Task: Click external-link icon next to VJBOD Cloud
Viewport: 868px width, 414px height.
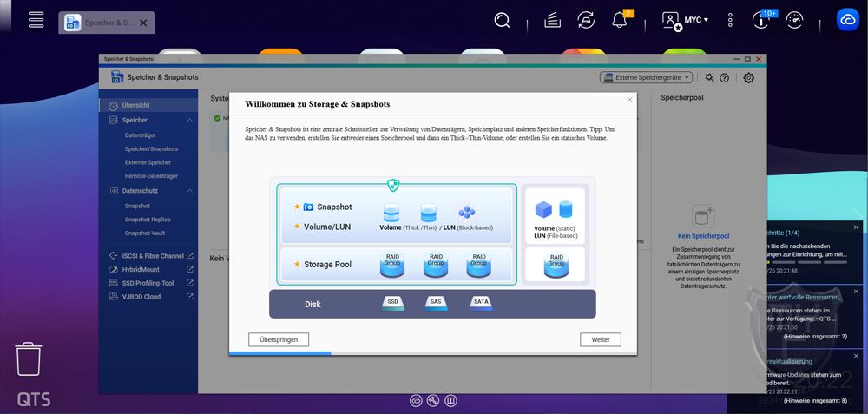Action: point(190,297)
